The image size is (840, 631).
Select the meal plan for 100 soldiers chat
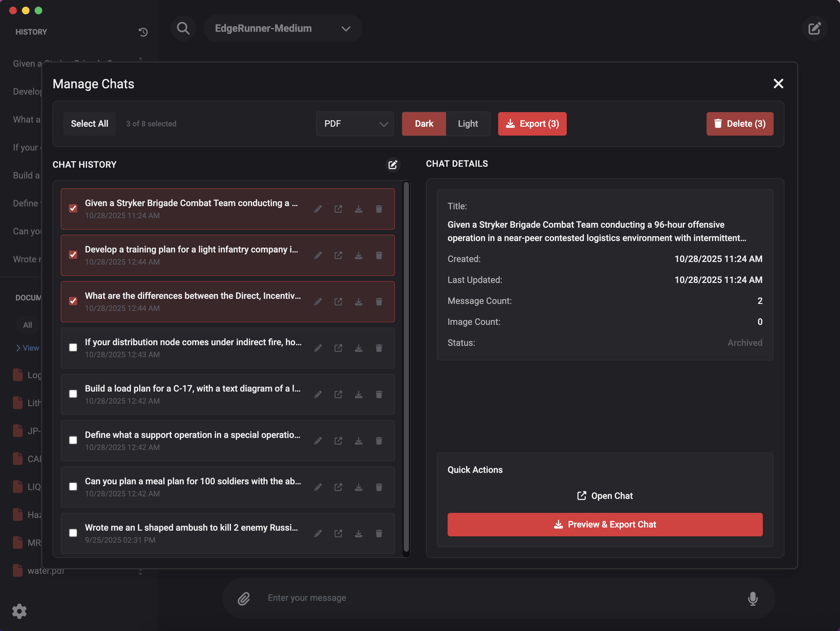tap(73, 486)
